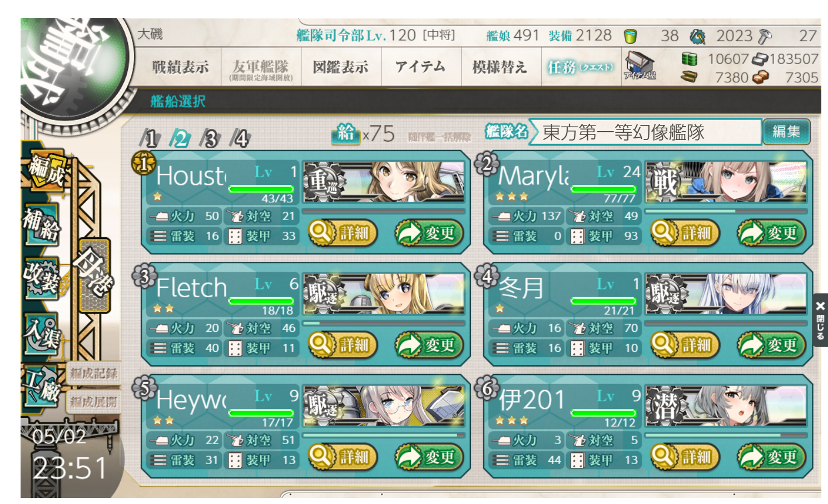The width and height of the screenshot is (828, 504).
Task: Click 編集 edit fleet name button
Action: coord(786,132)
